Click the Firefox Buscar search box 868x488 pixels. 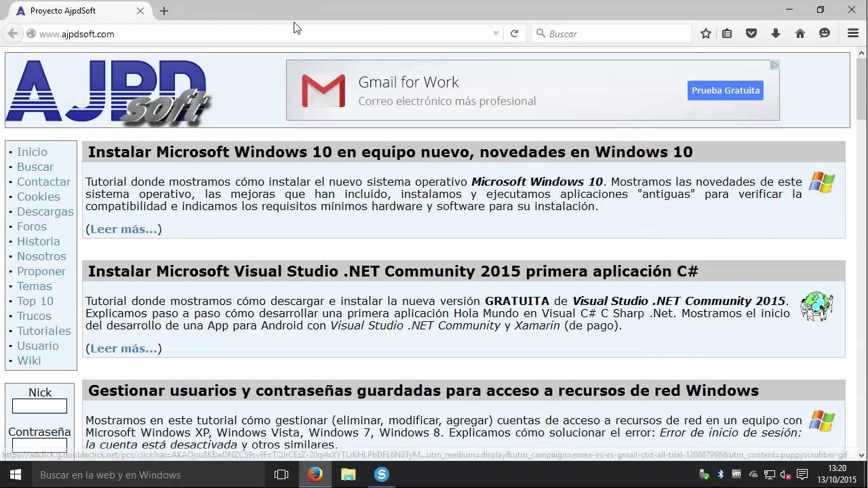[610, 33]
